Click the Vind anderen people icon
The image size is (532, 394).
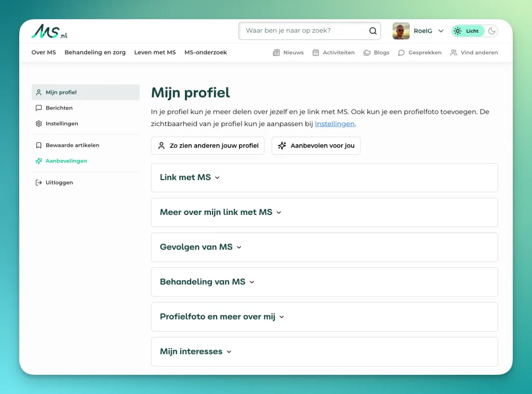click(454, 52)
